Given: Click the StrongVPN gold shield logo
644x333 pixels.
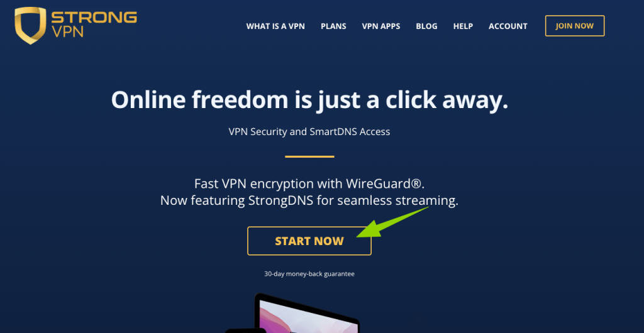Looking at the screenshot, I should pyautogui.click(x=30, y=25).
